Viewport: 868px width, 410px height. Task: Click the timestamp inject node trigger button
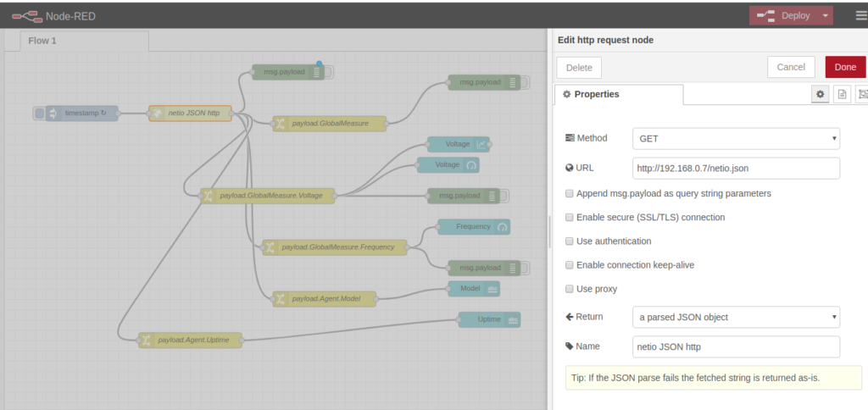39,114
